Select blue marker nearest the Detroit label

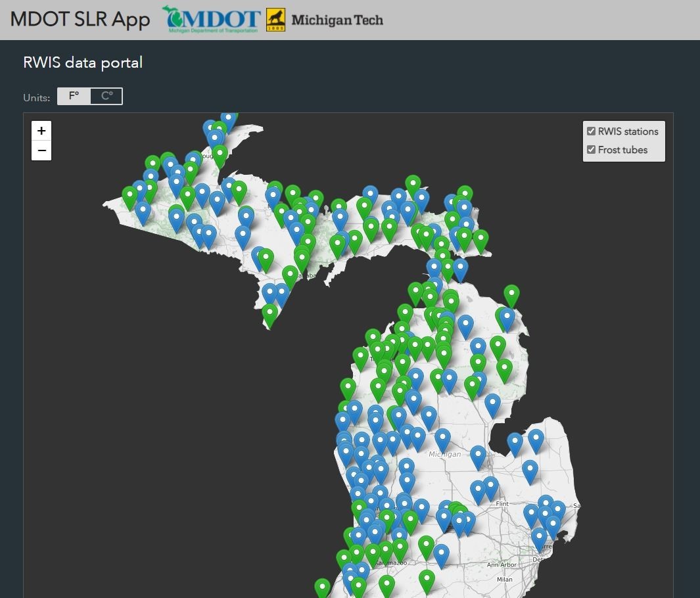pos(540,537)
